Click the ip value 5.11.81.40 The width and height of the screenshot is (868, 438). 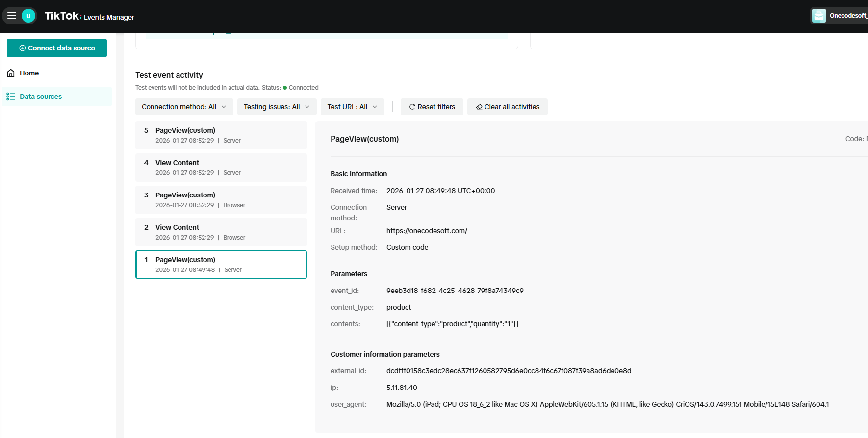pyautogui.click(x=402, y=388)
